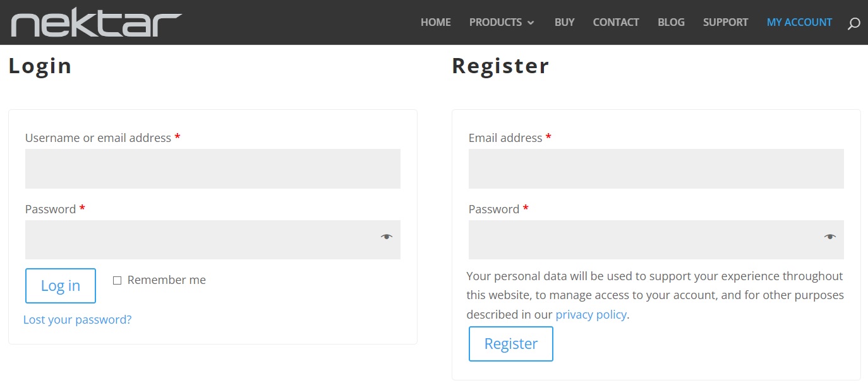Go to the Home menu item
868x383 pixels.
coord(435,22)
